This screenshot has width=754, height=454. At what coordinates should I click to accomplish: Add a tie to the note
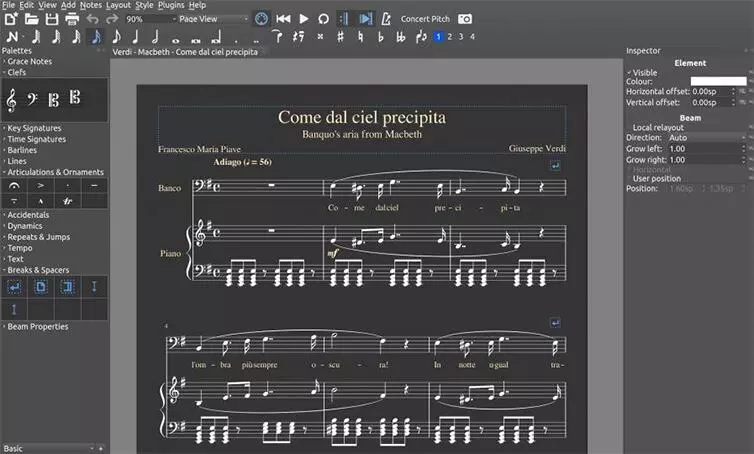point(277,36)
